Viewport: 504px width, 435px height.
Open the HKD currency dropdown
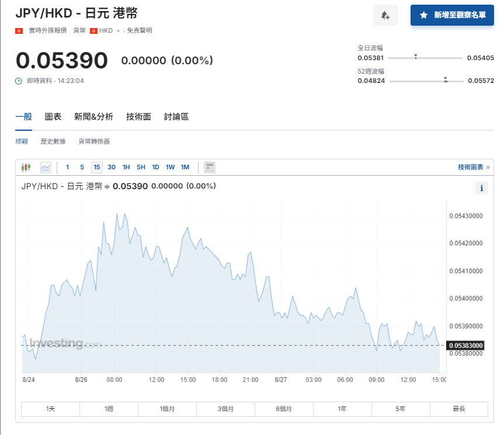[x=117, y=31]
